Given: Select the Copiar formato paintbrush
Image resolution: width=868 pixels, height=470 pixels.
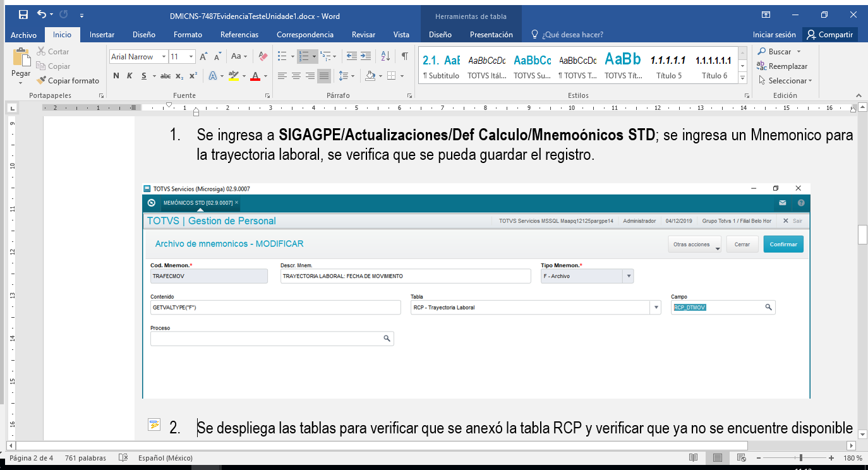Looking at the screenshot, I should click(x=68, y=81).
